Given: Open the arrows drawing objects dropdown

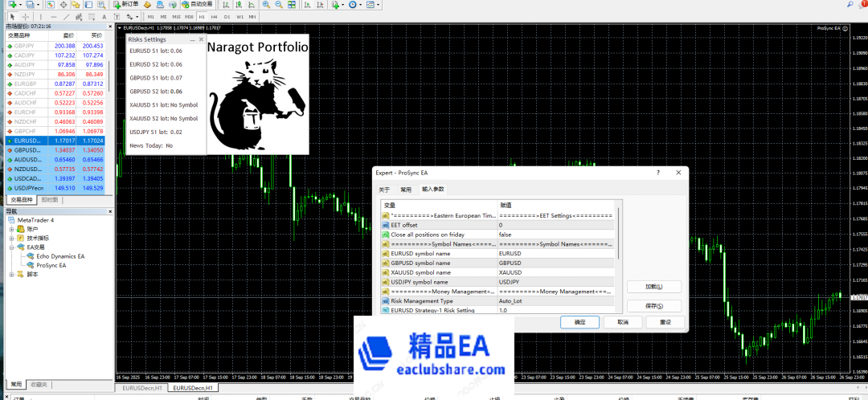Looking at the screenshot, I should pyautogui.click(x=137, y=17).
